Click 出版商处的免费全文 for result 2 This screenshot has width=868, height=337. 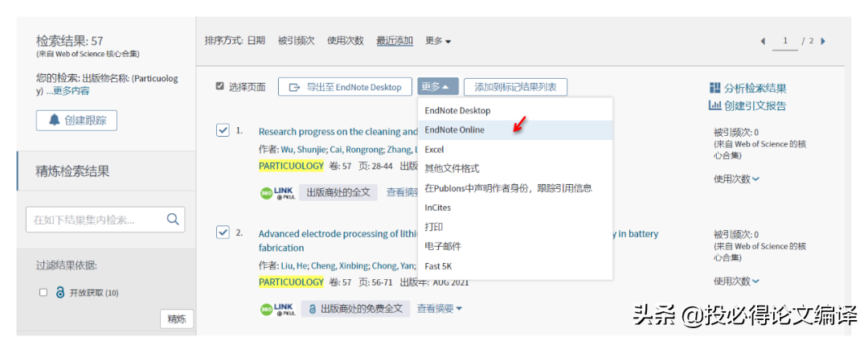coord(356,308)
